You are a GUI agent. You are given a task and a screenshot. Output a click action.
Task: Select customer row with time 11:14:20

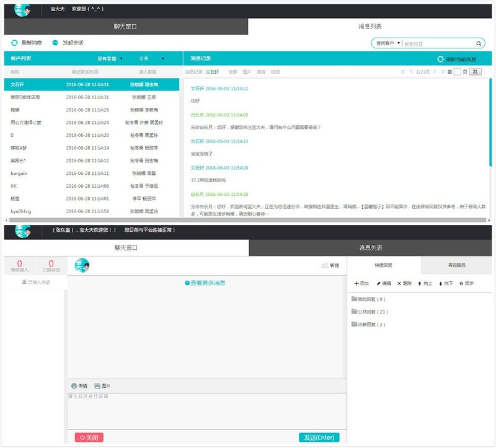[91, 135]
